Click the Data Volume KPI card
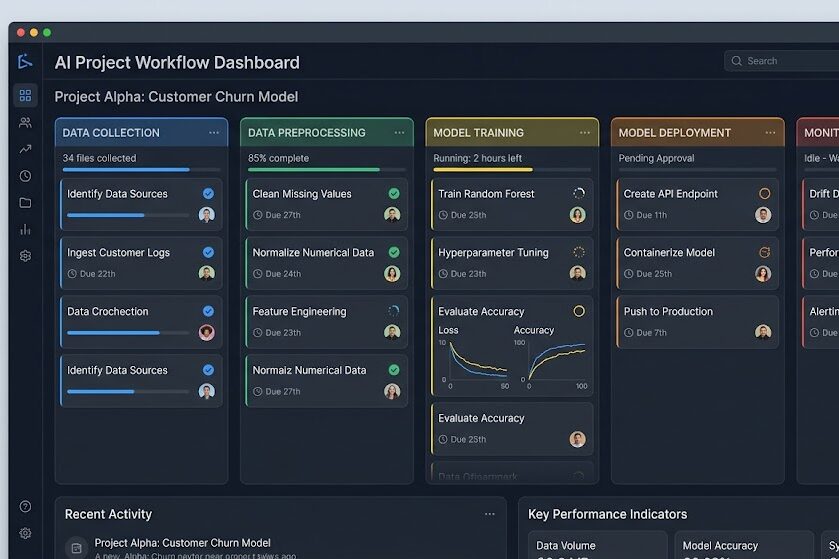This screenshot has height=559, width=839. tap(598, 545)
